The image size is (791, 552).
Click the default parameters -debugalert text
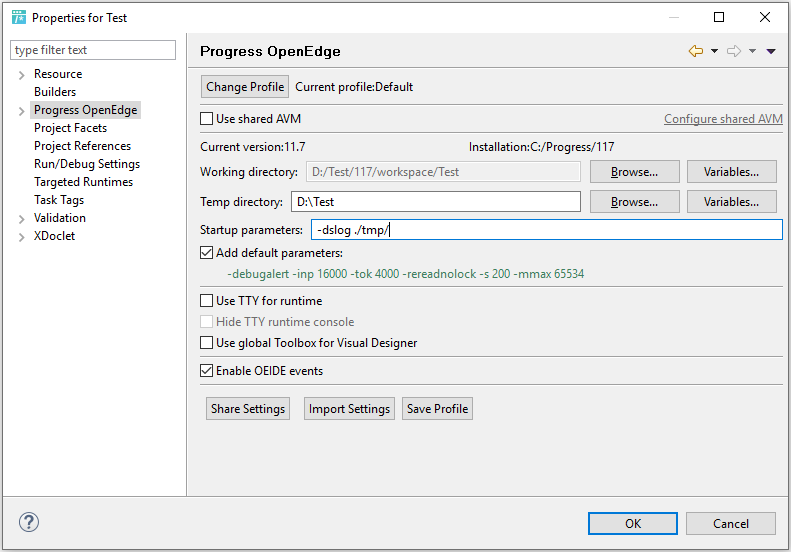tap(406, 274)
